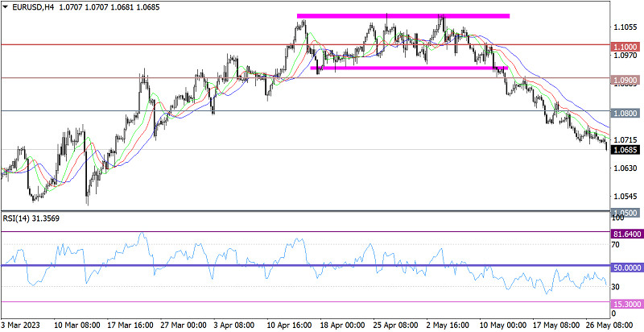Click the 1.0500 price level label
This screenshot has width=644, height=332.
click(625, 211)
